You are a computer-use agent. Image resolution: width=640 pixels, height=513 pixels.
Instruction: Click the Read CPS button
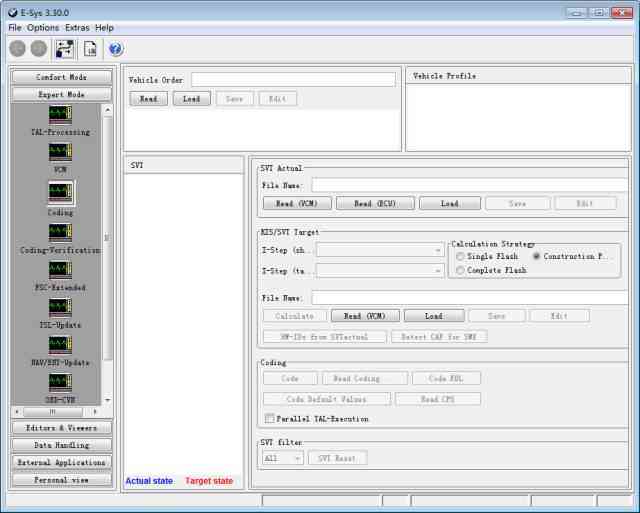pyautogui.click(x=438, y=399)
